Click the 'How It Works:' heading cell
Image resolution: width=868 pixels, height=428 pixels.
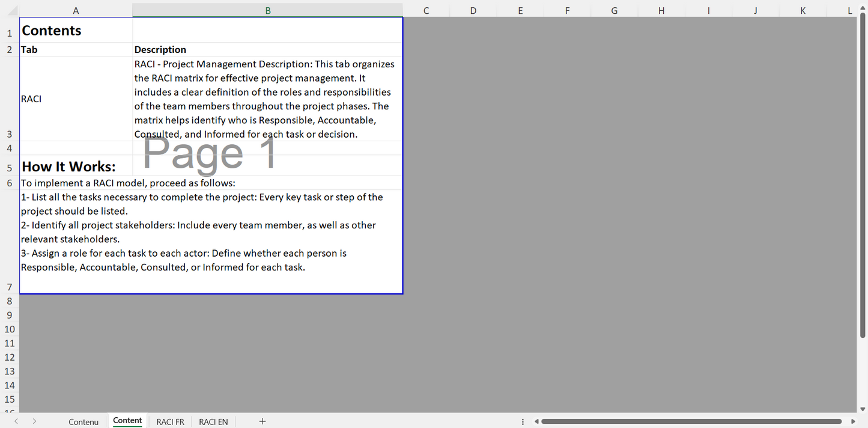(76, 166)
